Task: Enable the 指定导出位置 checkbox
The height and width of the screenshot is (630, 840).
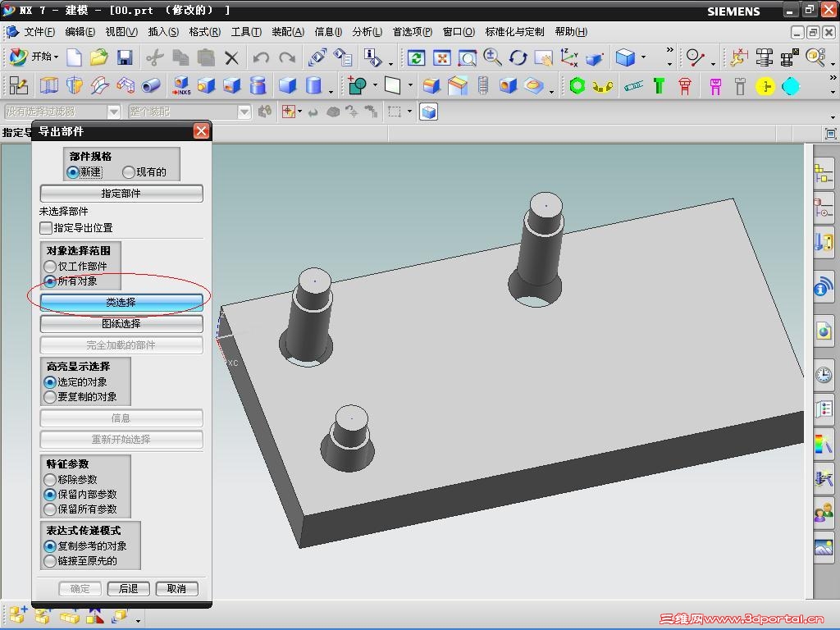Action: pos(46,228)
